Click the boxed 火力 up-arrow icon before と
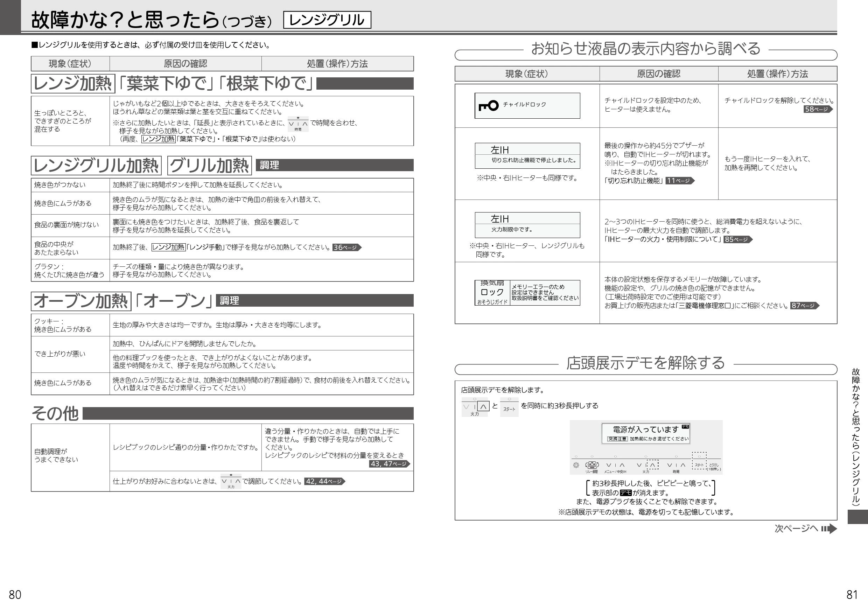This screenshot has width=868, height=614. [x=483, y=406]
